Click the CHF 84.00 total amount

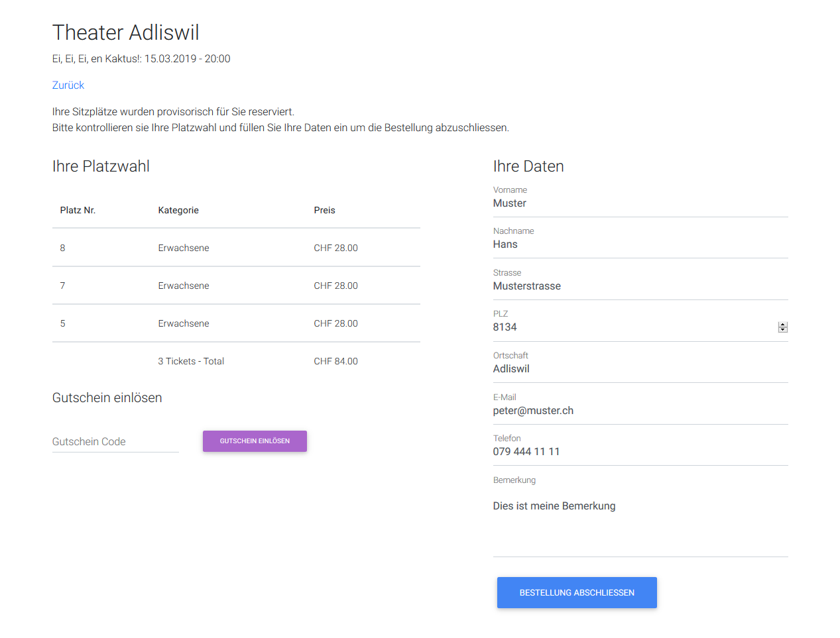coord(335,361)
